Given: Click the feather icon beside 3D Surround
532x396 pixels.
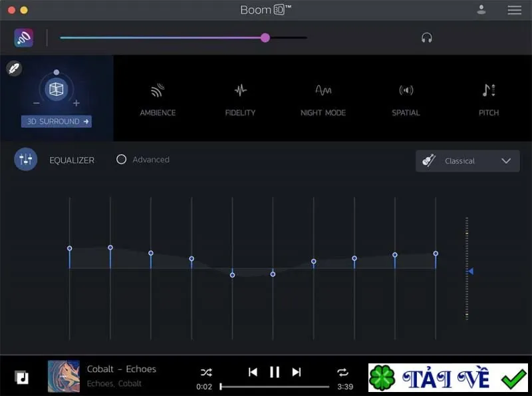Looking at the screenshot, I should 14,69.
